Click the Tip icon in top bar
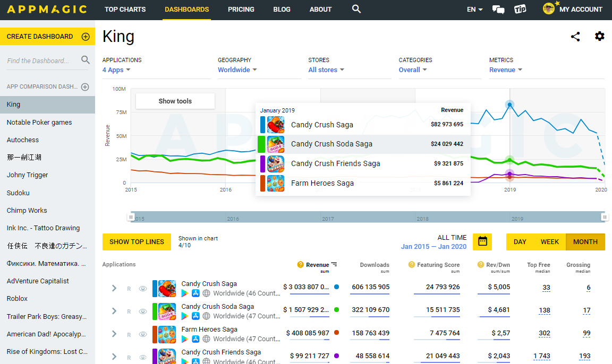 coord(520,9)
